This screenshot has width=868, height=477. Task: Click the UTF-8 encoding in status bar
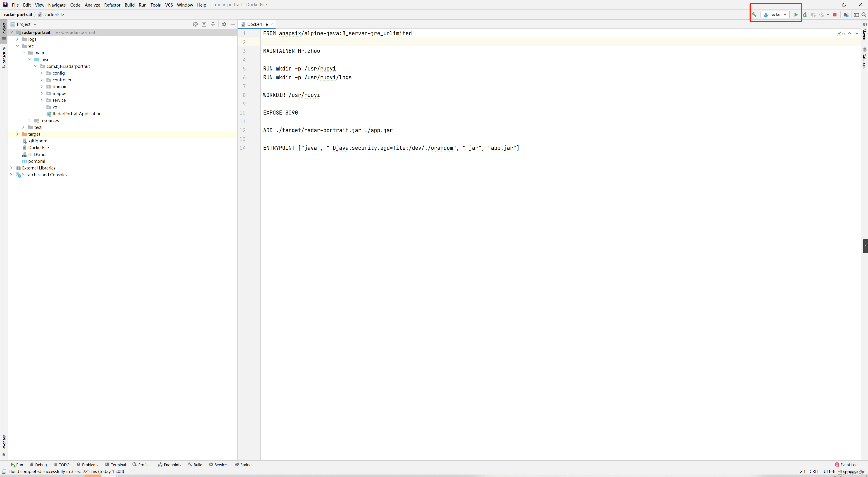point(829,471)
